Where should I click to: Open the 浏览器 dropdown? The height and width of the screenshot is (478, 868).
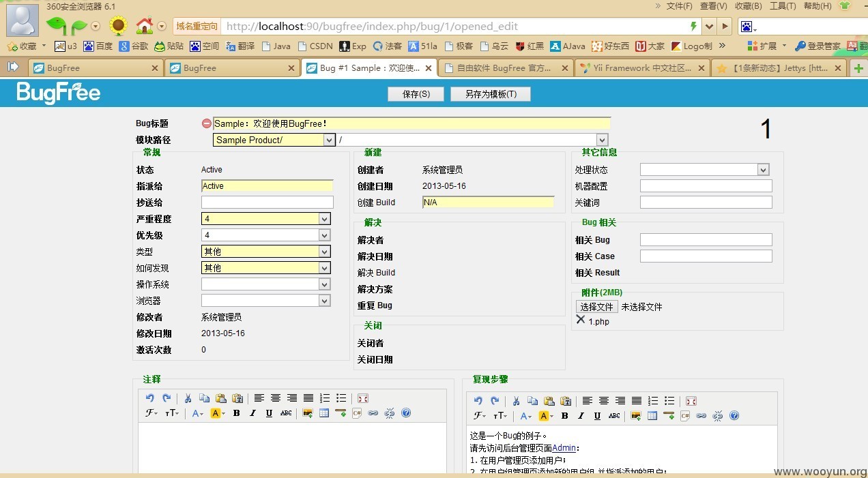325,301
